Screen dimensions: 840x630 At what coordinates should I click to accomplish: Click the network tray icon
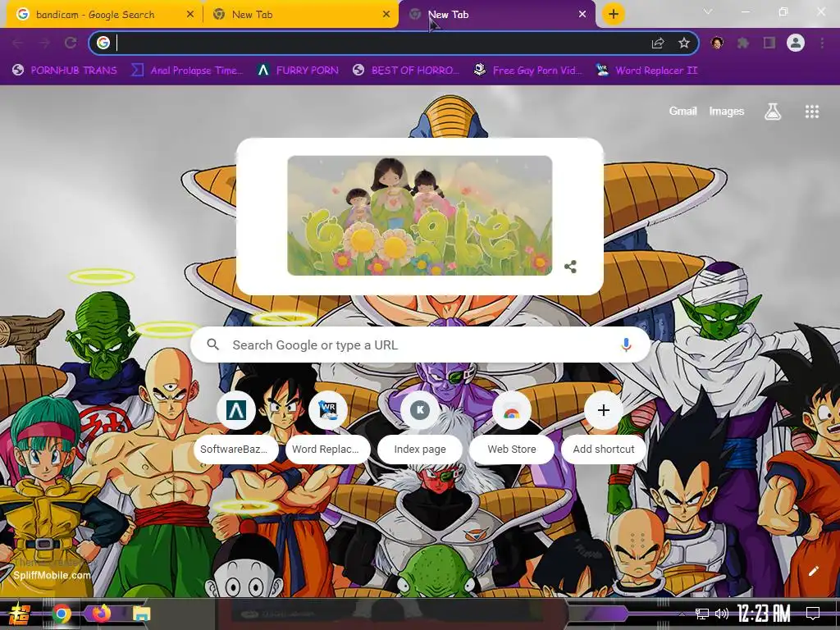[x=702, y=614]
